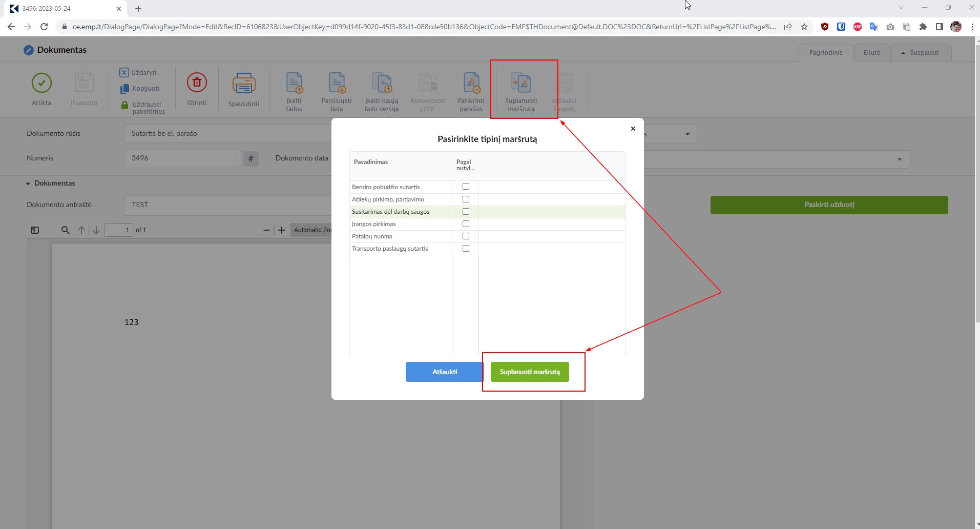
Task: Click Patikrinti parašus icon
Action: pos(471,83)
